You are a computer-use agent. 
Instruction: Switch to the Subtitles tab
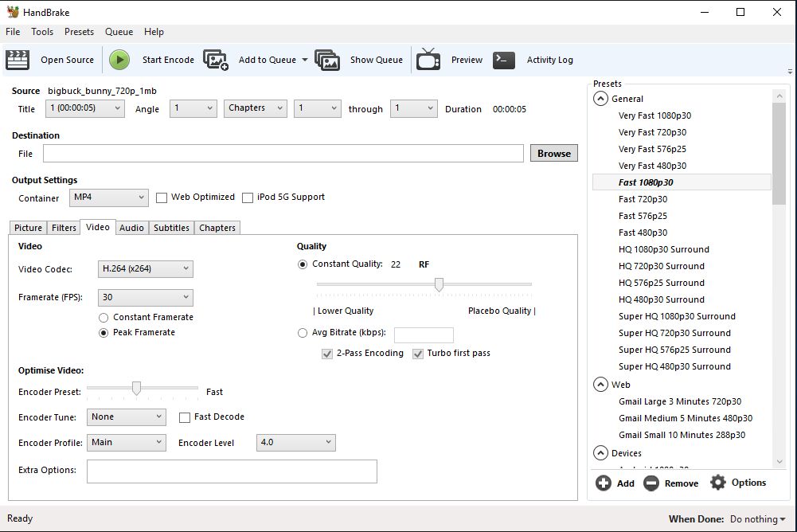click(171, 228)
